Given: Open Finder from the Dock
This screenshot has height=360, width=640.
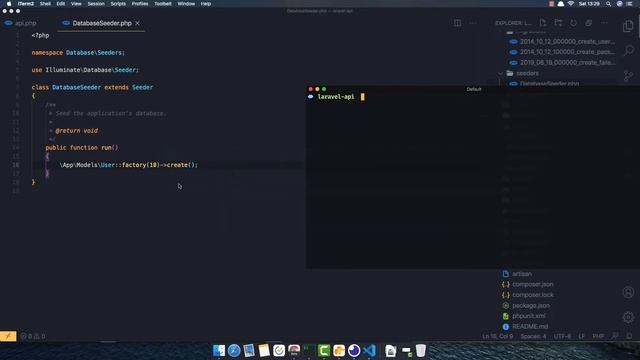Looking at the screenshot, I should [219, 350].
